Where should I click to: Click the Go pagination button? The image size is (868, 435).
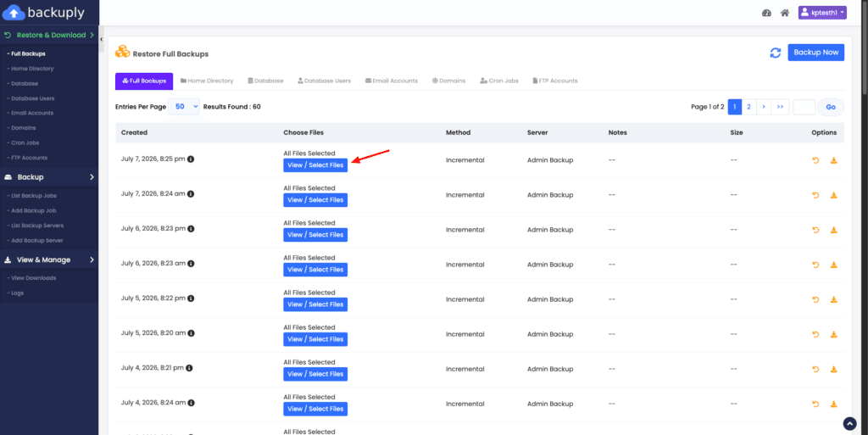point(831,107)
